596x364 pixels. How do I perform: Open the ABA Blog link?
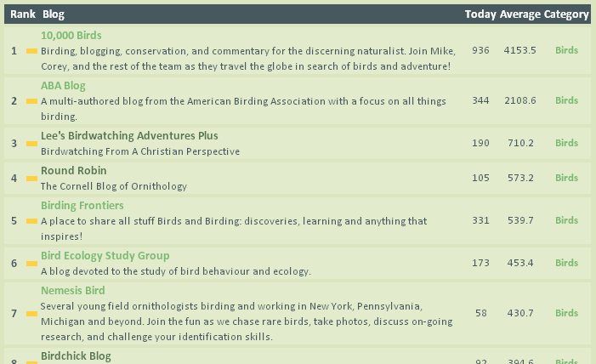point(63,86)
